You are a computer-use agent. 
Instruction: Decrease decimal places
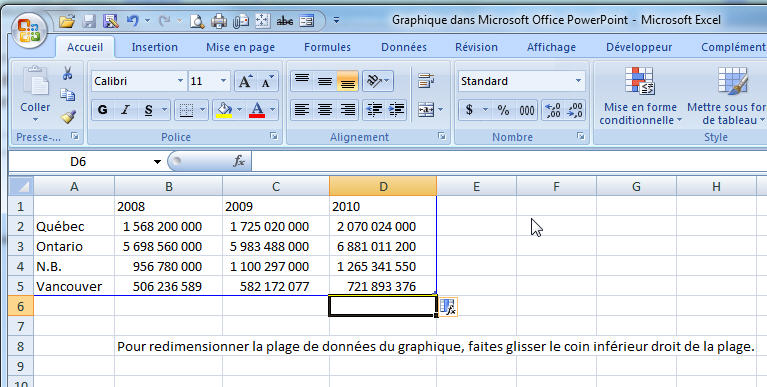pos(575,110)
